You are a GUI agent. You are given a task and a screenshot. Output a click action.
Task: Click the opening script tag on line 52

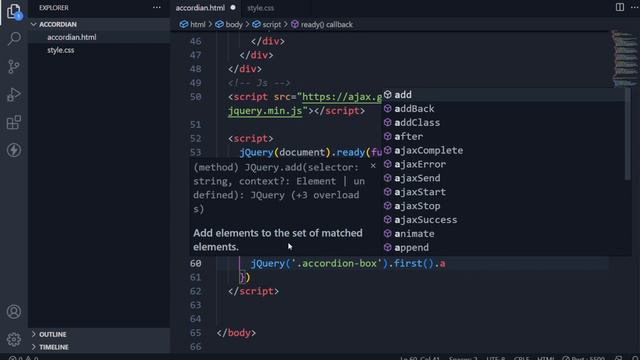(x=251, y=138)
